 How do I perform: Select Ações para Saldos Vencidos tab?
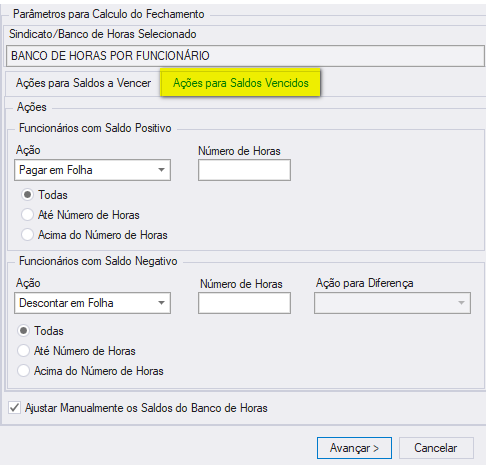tap(240, 83)
